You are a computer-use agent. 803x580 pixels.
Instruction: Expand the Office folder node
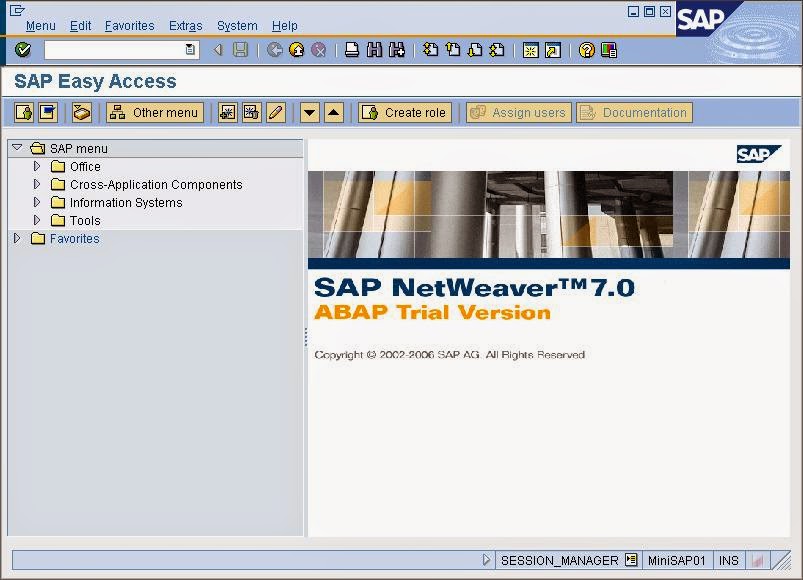36,166
